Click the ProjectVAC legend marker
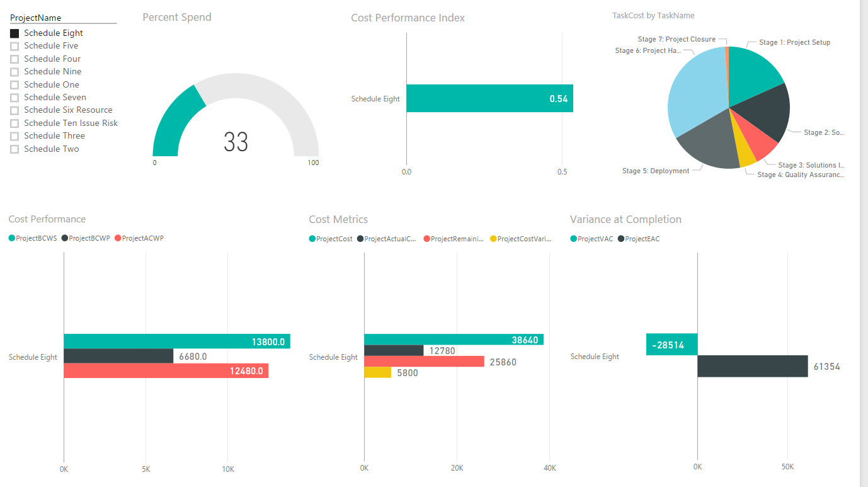This screenshot has height=487, width=868. point(575,239)
